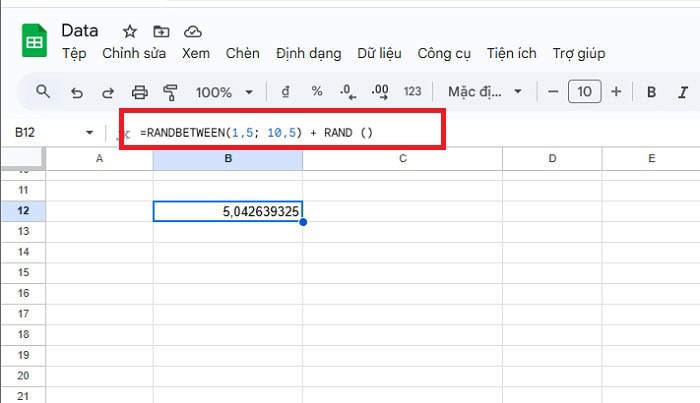Undo the last action
700x403 pixels.
pyautogui.click(x=77, y=92)
